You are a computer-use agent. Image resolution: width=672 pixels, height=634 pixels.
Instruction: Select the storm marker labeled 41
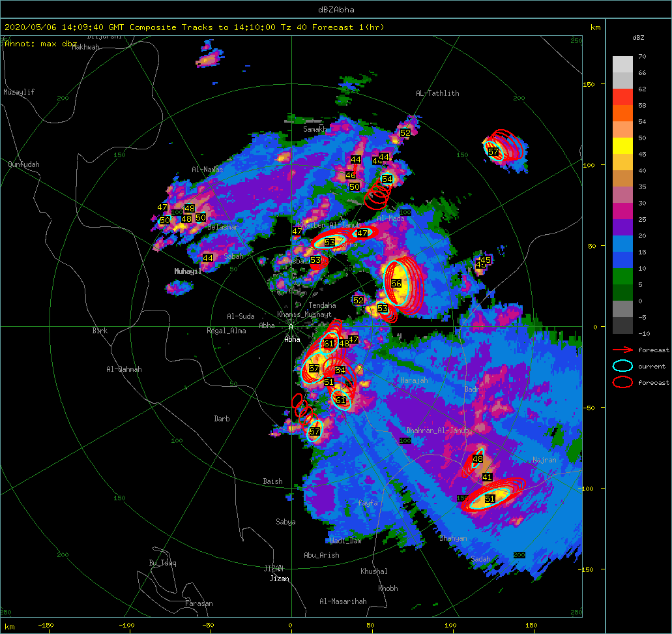pyautogui.click(x=487, y=477)
